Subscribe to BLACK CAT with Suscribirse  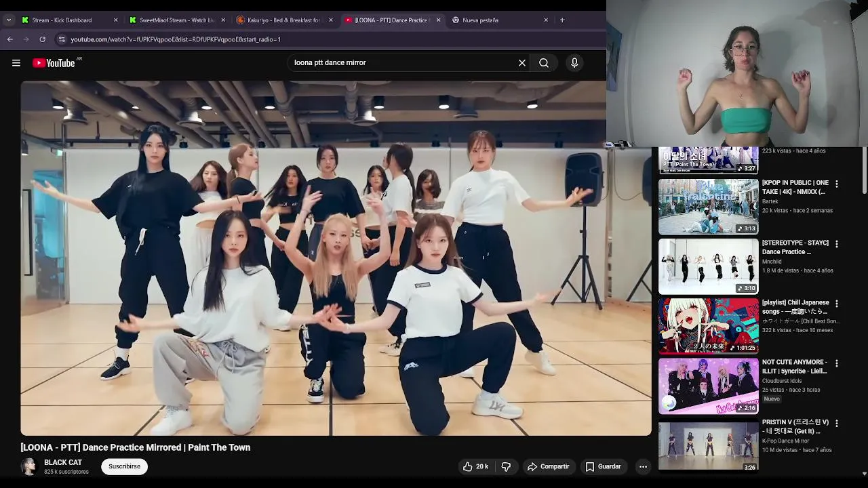124,466
